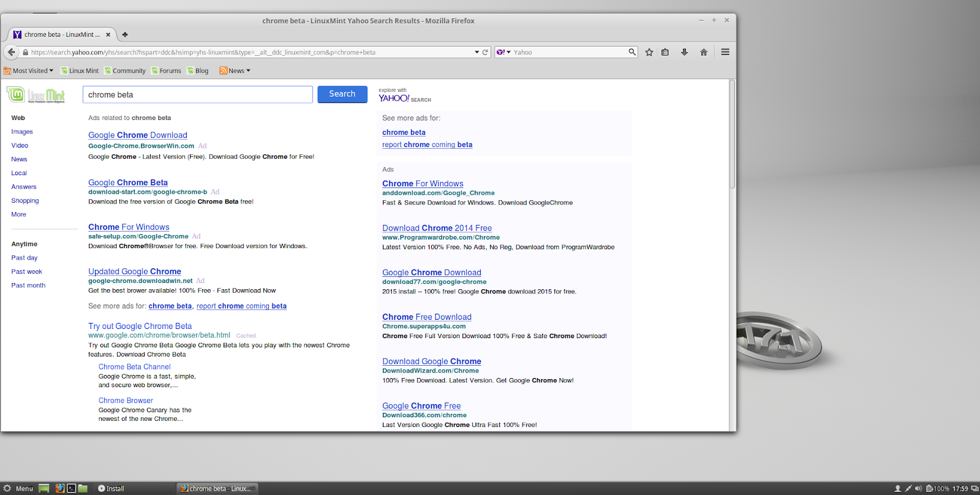Open 'Download Chrome 2014 Free' ad
The image size is (980, 495).
437,228
